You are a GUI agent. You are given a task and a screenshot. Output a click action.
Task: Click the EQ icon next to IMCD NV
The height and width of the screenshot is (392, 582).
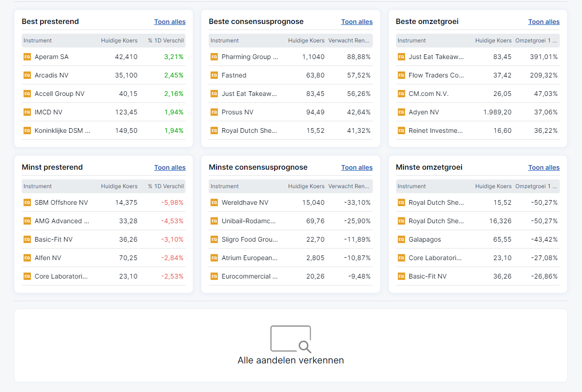coord(27,112)
